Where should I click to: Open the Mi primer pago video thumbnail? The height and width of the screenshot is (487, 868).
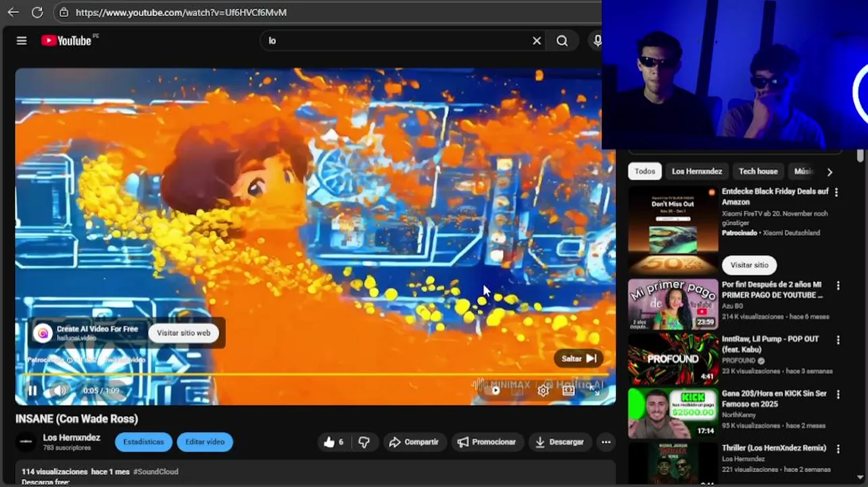[673, 304]
